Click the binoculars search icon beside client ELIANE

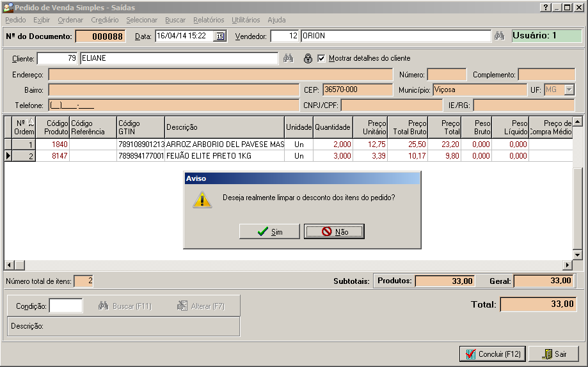[x=289, y=58]
